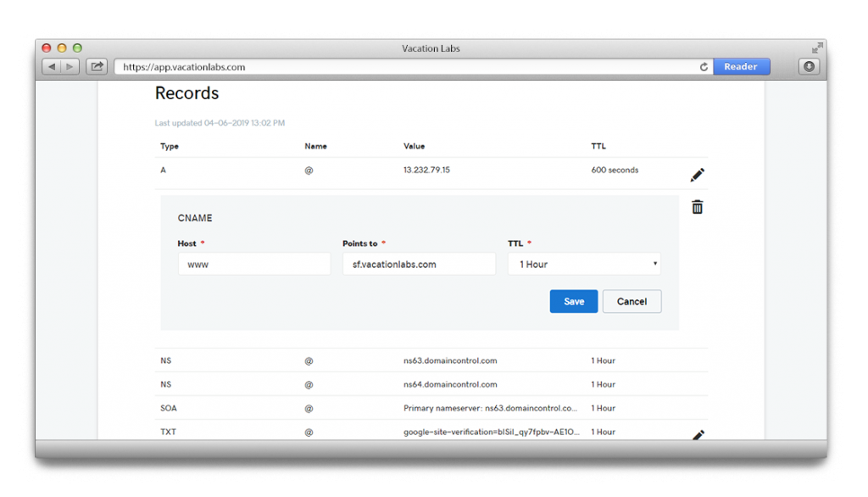Image resolution: width=868 pixels, height=497 pixels.
Task: Save the CNAME record
Action: [574, 301]
